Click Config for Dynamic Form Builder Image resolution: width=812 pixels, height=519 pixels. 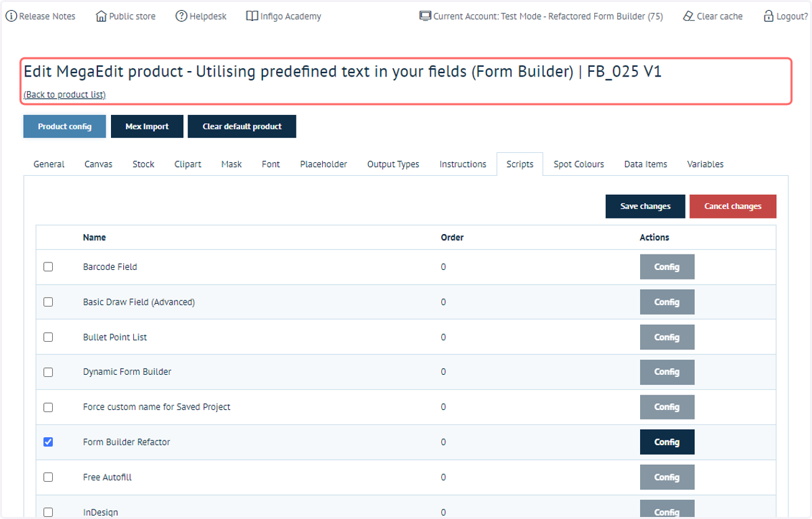pos(667,371)
